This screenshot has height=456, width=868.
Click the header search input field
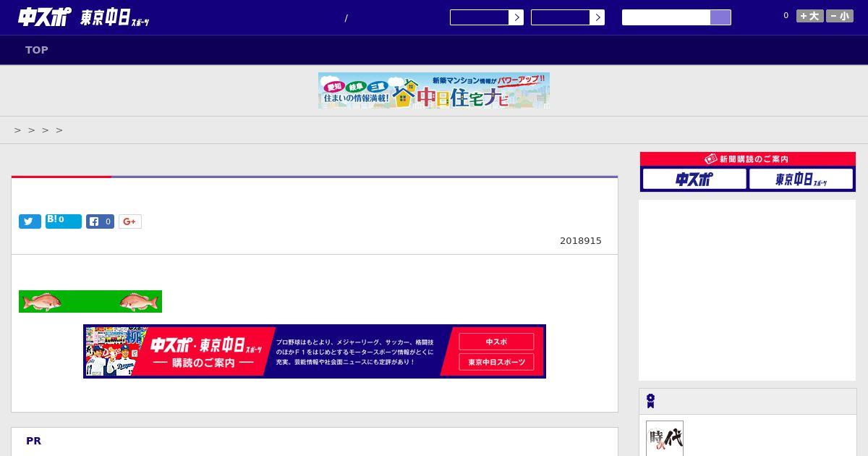click(666, 17)
